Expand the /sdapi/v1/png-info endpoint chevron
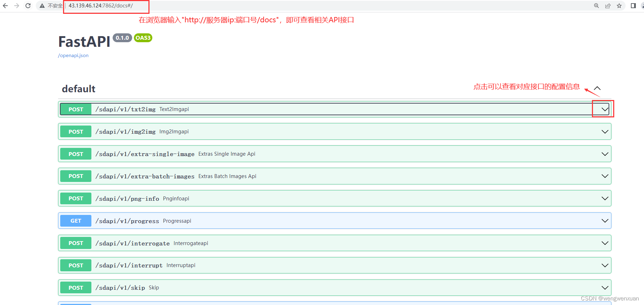Viewport: 644px width, 305px height. pos(605,199)
